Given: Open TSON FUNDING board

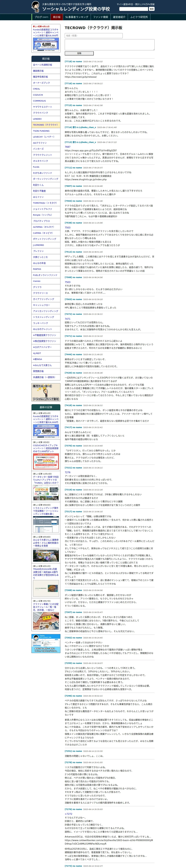Looking at the screenshot, I should [46, 131].
